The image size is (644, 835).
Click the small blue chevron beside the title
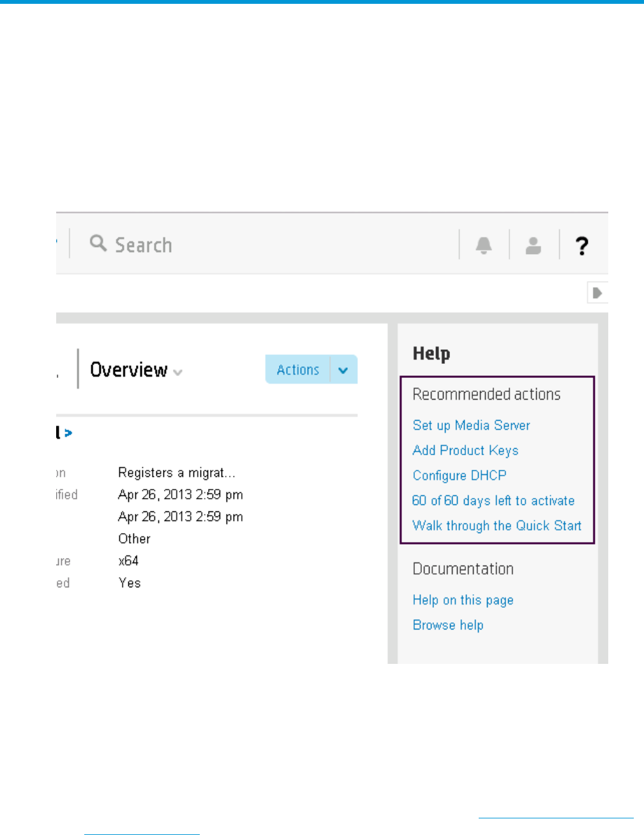tap(68, 433)
